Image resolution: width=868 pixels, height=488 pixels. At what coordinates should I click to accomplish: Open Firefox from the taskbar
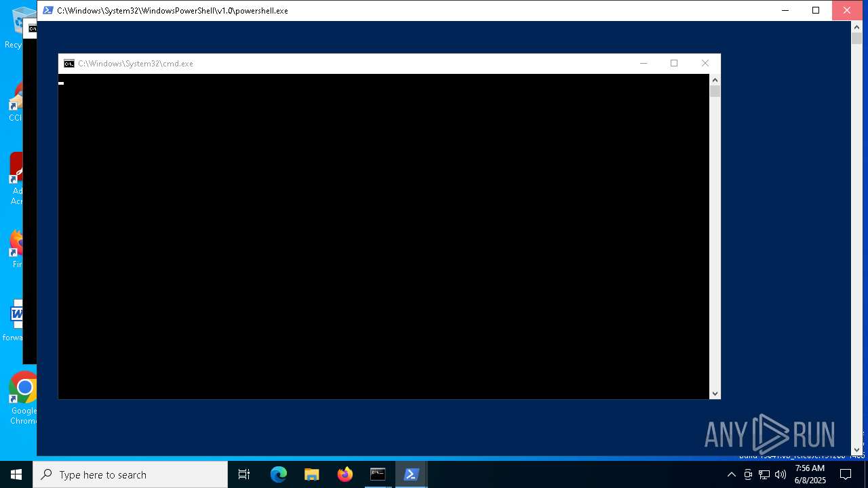345,474
